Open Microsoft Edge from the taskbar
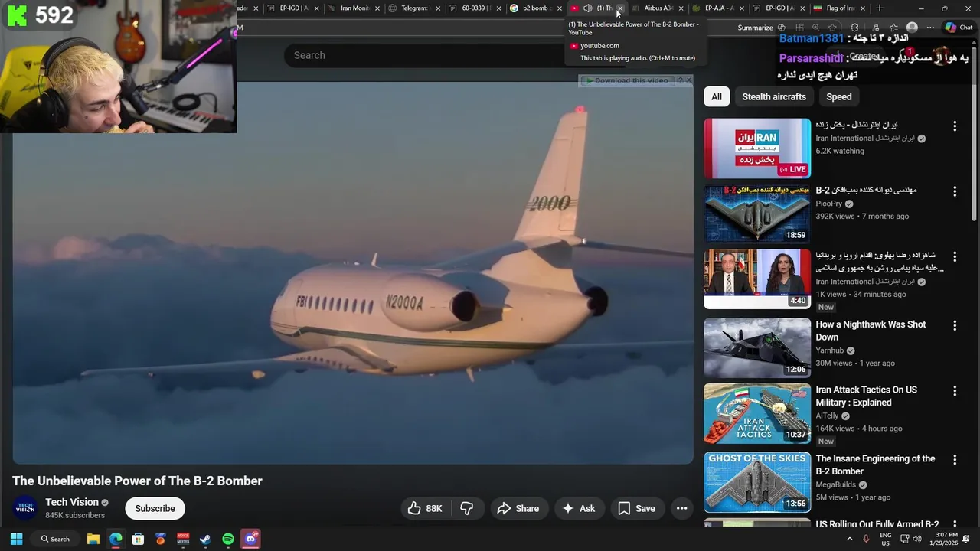 116,539
